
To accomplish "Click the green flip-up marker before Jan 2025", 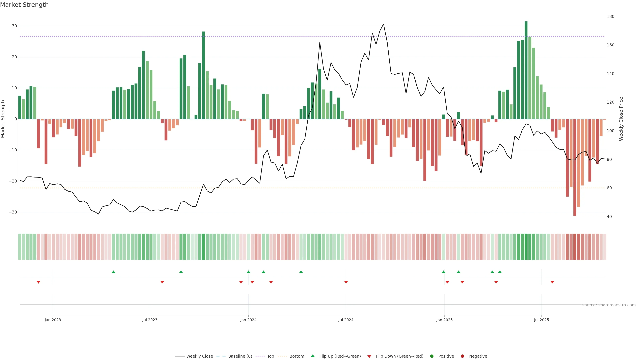I will 443,272.
